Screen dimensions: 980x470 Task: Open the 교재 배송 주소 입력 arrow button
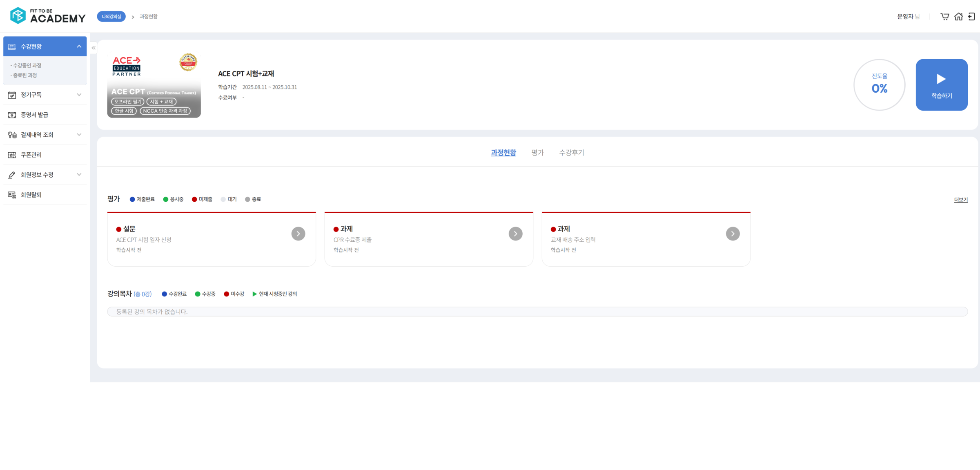coord(733,234)
